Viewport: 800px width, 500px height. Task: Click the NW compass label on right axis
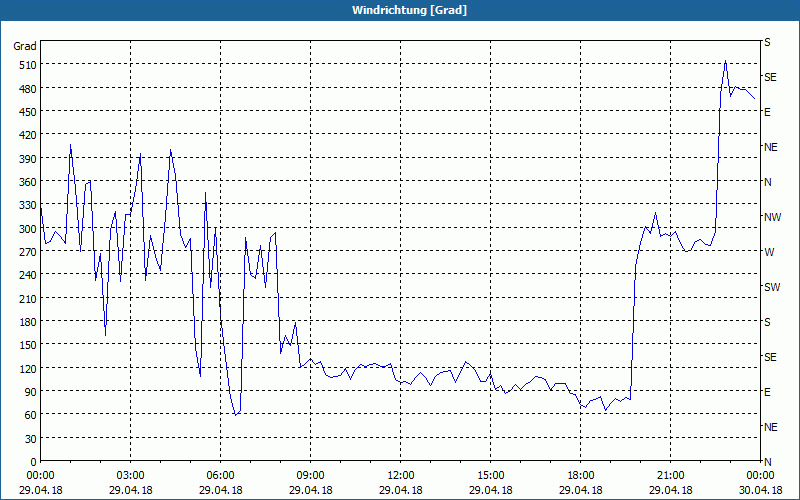(x=772, y=217)
